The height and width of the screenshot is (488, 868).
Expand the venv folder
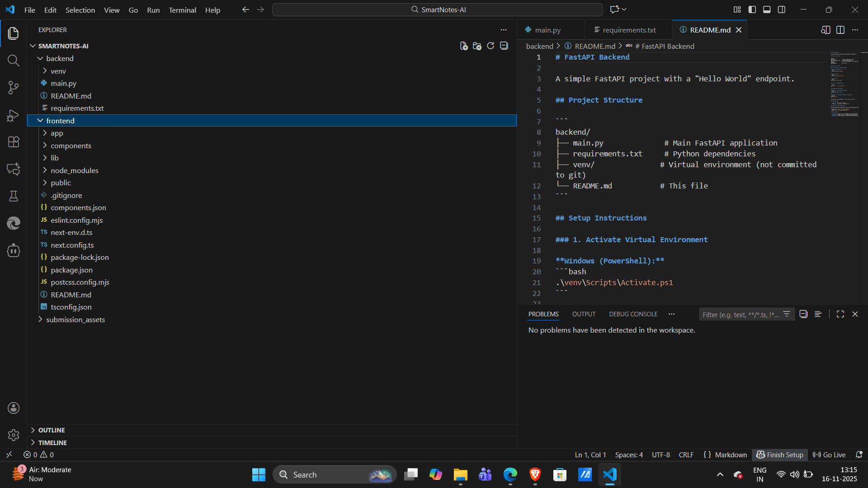coord(58,71)
